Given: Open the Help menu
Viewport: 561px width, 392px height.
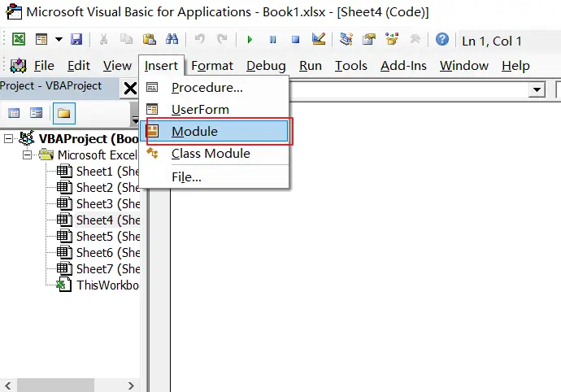Looking at the screenshot, I should [515, 66].
